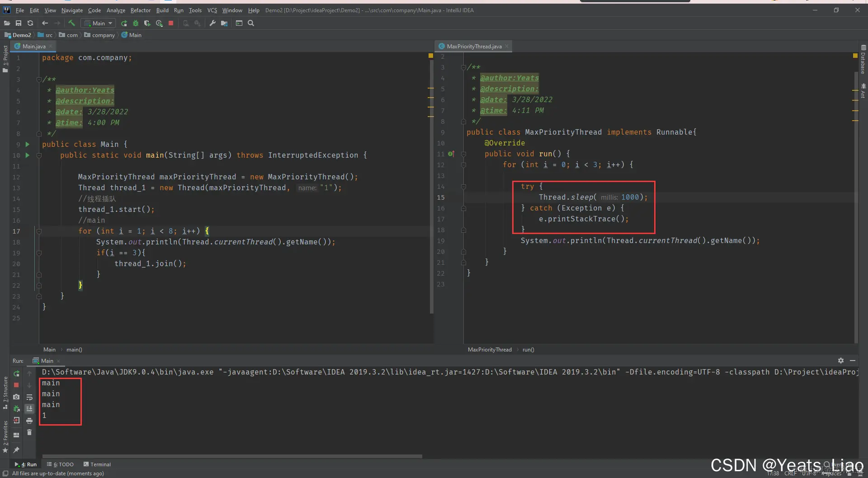This screenshot has width=868, height=478.
Task: Build project with the hammer icon
Action: 71,23
